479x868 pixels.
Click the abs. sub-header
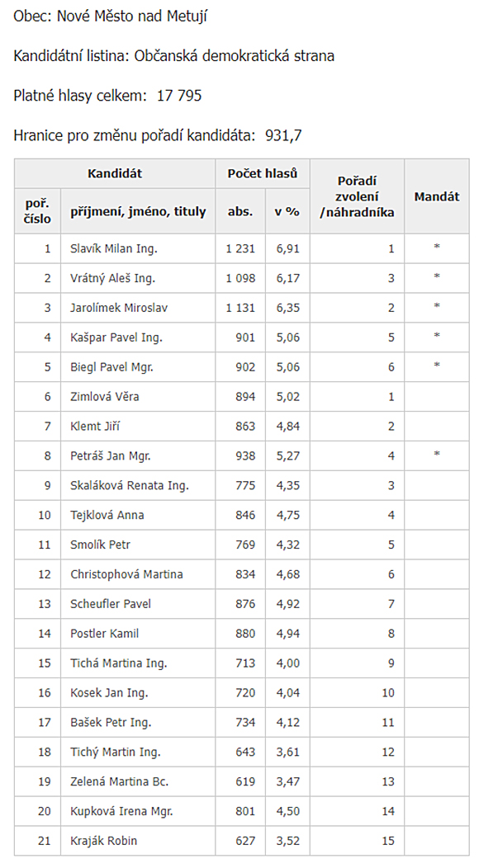tap(240, 211)
